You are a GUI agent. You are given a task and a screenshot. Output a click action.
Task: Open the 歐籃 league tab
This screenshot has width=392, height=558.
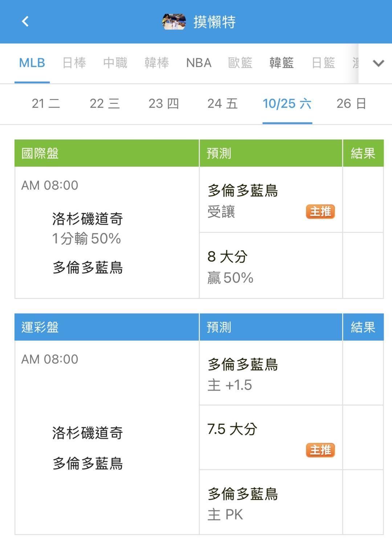(x=240, y=63)
